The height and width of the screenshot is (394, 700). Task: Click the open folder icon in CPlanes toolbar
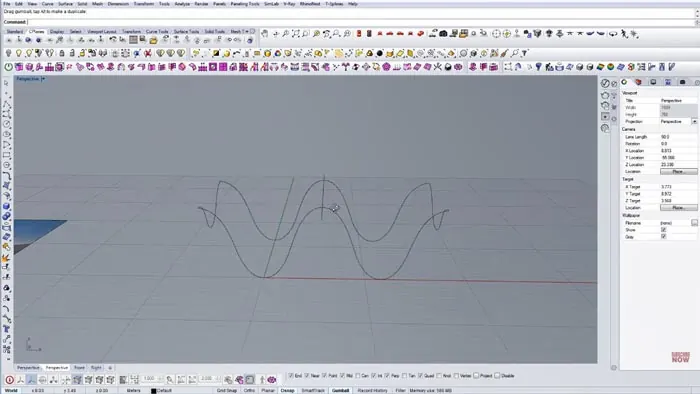coord(153,40)
